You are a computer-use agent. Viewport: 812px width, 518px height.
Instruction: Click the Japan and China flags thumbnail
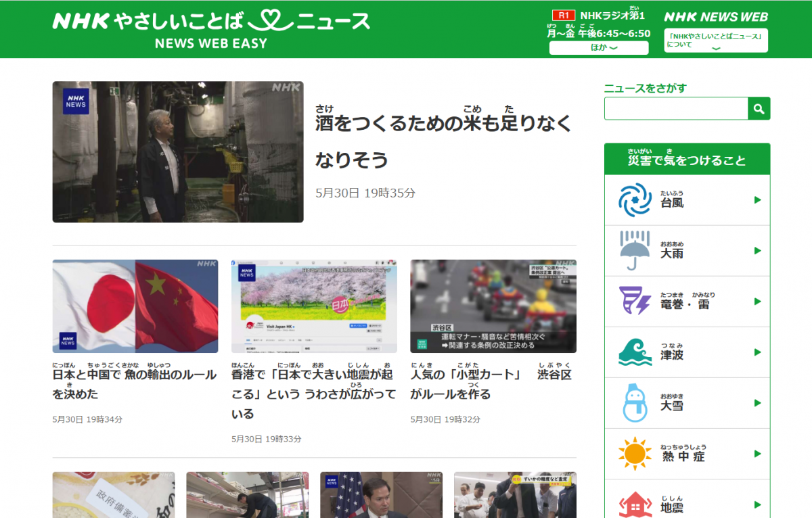point(135,306)
